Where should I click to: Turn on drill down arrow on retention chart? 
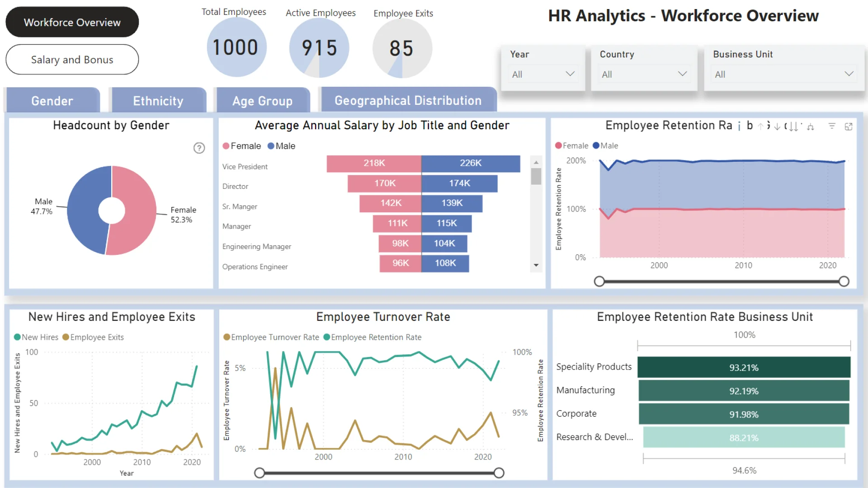point(777,127)
